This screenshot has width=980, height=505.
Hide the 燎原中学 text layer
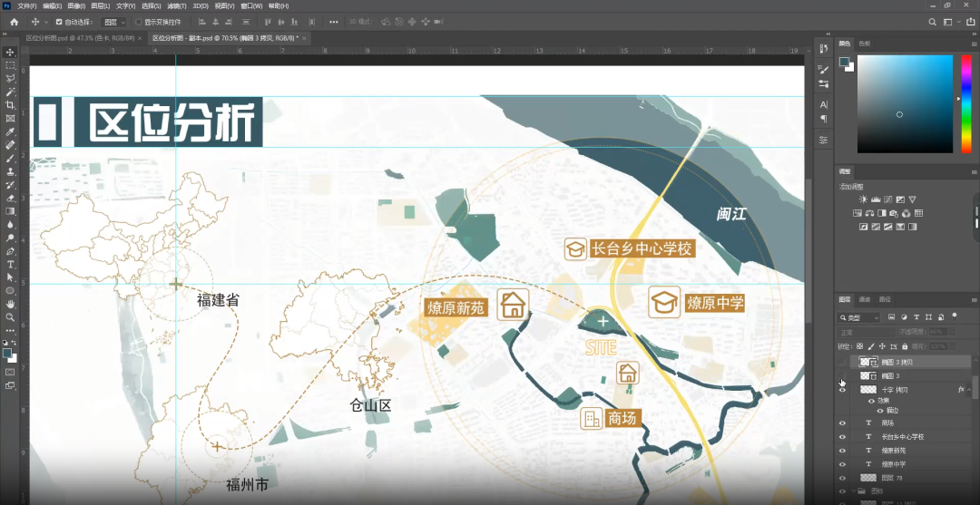click(842, 464)
